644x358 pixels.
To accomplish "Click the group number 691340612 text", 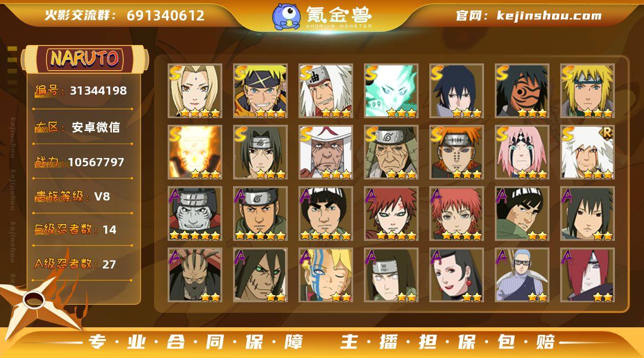I will pos(166,16).
